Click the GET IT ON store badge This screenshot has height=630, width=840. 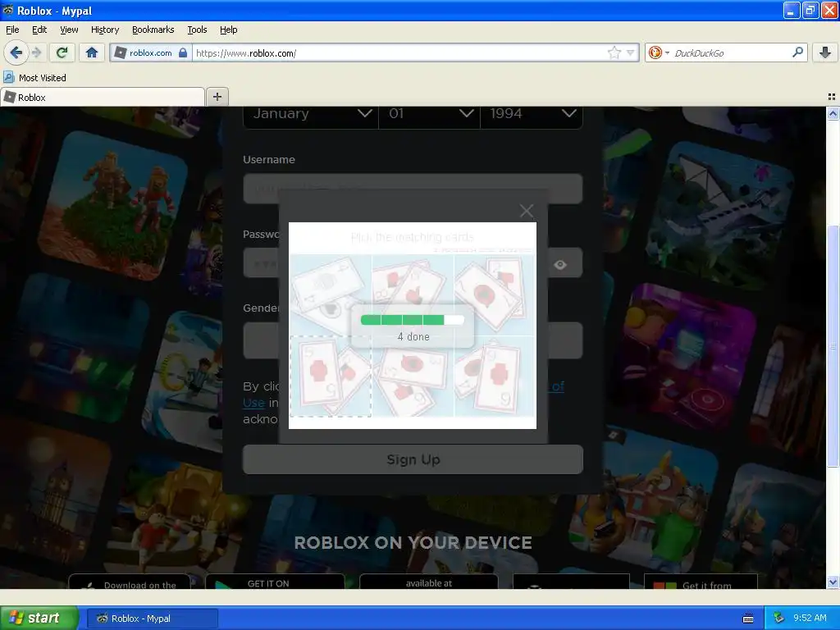[275, 582]
